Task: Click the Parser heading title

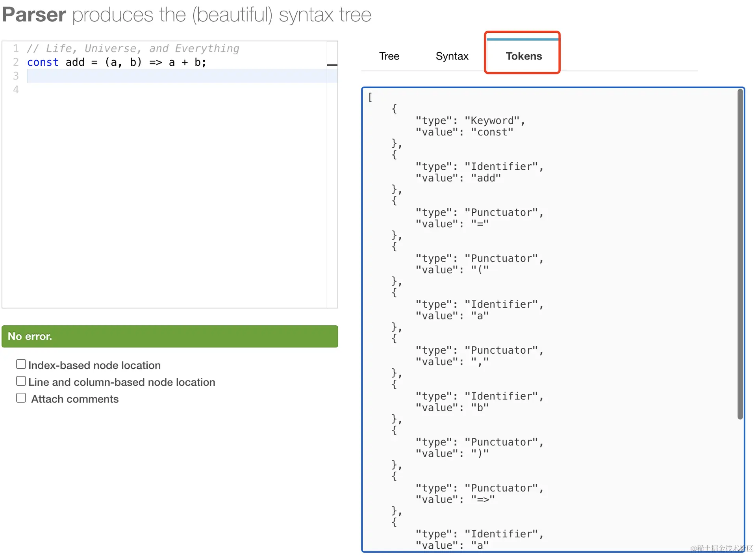Action: pyautogui.click(x=34, y=15)
